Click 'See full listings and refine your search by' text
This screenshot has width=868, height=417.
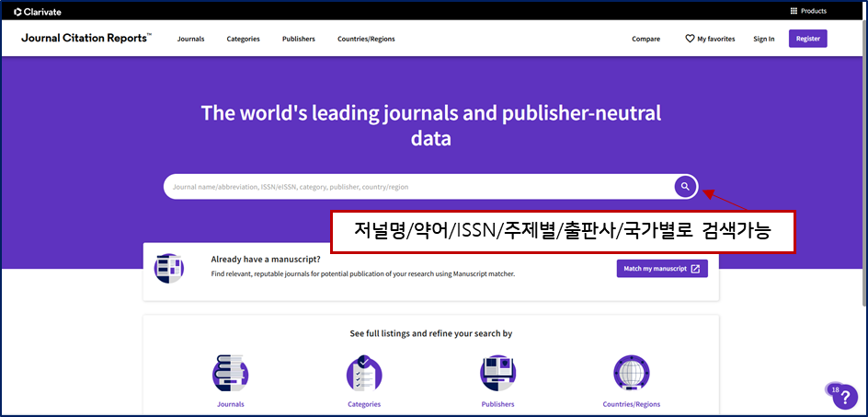[x=430, y=334]
